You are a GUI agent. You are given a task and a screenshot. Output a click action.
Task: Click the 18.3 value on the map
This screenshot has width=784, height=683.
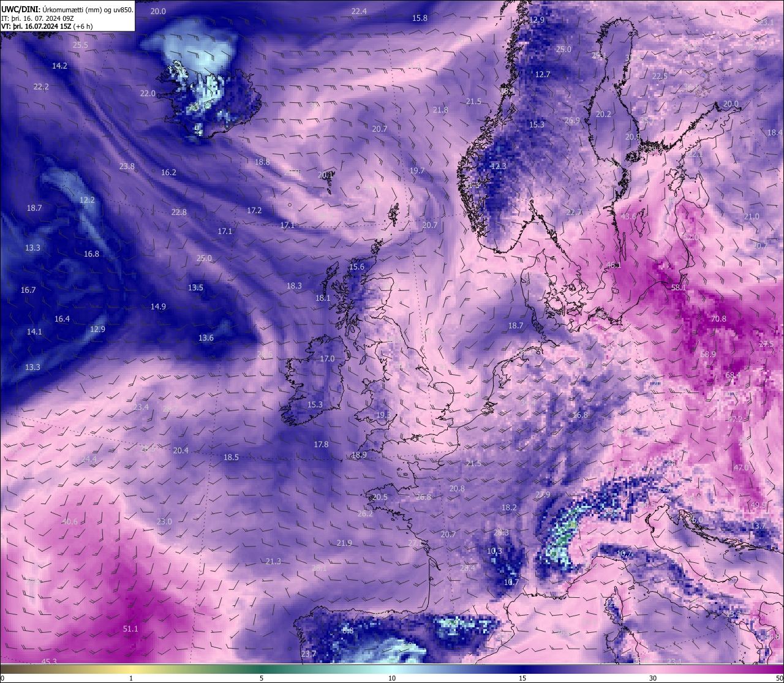point(294,285)
